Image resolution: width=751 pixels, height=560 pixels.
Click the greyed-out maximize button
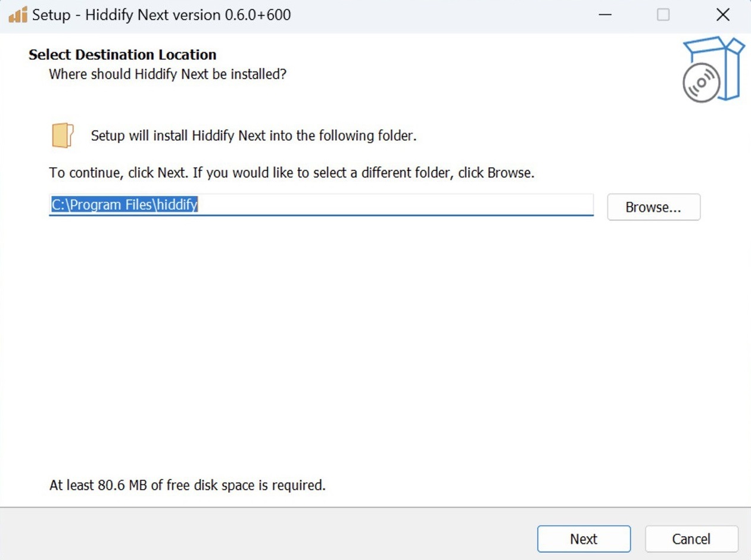point(663,15)
